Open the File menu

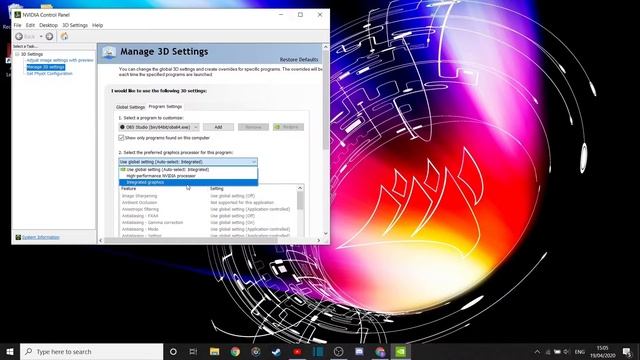pyautogui.click(x=17, y=25)
